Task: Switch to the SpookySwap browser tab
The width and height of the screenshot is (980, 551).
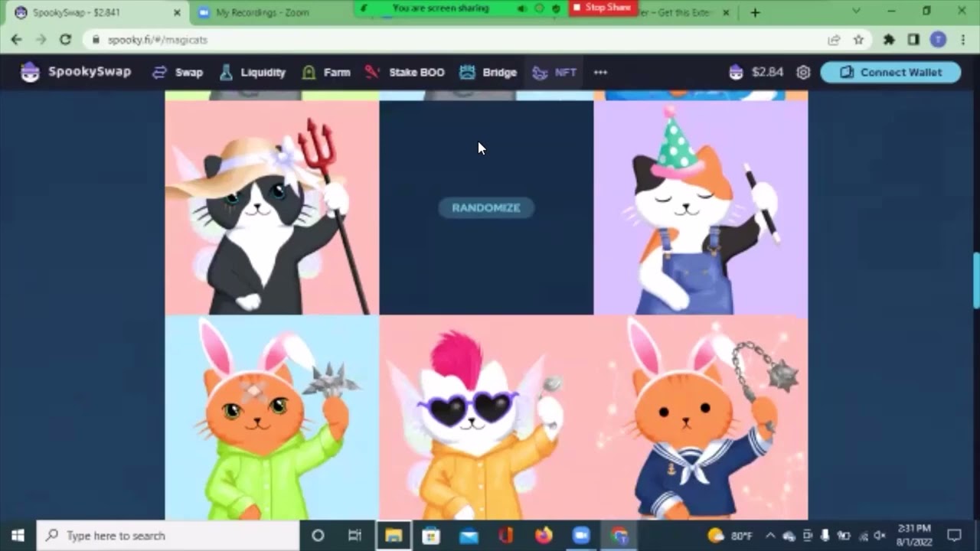Action: pyautogui.click(x=96, y=12)
